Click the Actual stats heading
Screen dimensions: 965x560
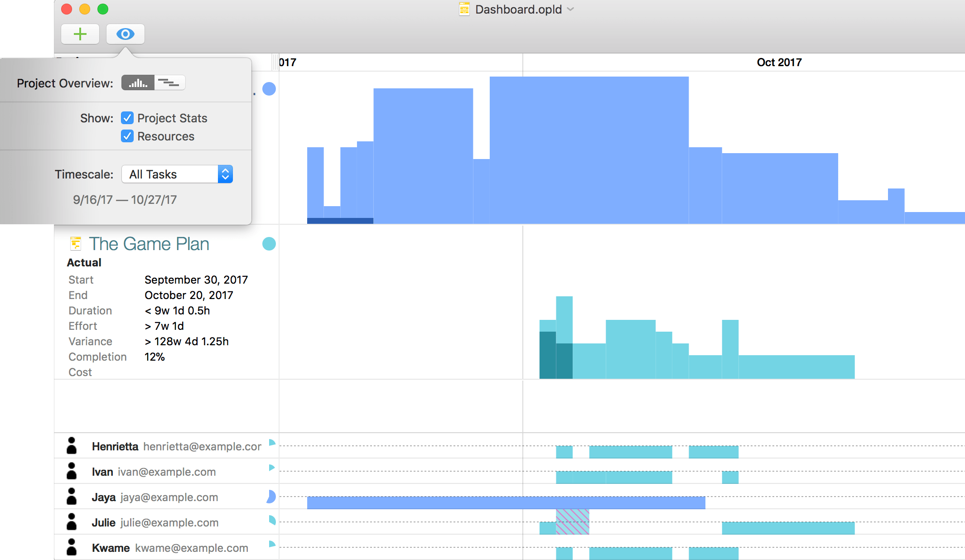tap(84, 262)
